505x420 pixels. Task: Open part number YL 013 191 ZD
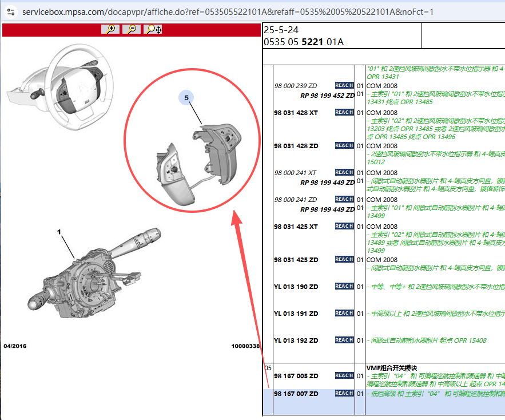(296, 314)
